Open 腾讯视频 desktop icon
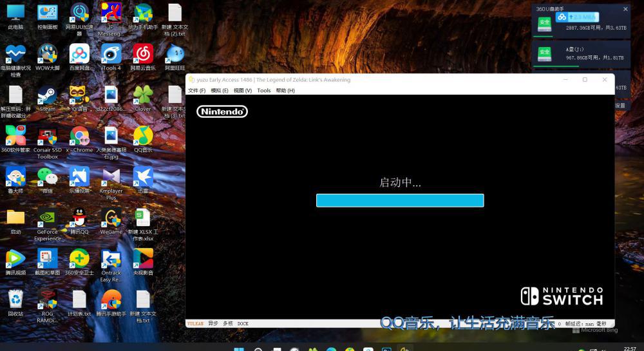This screenshot has width=644, height=351. click(15, 262)
